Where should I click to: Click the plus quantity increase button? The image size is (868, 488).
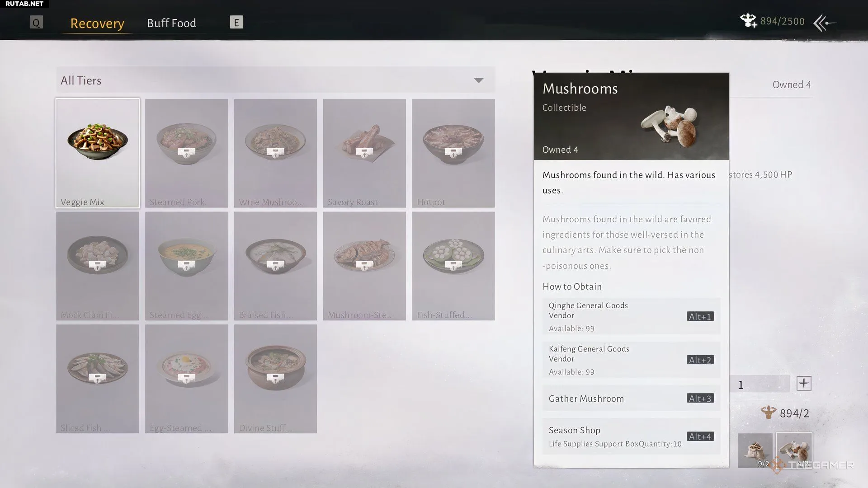803,384
